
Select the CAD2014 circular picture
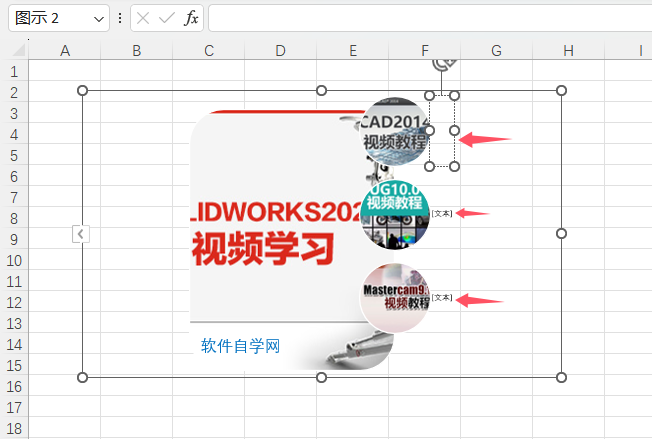[x=394, y=131]
